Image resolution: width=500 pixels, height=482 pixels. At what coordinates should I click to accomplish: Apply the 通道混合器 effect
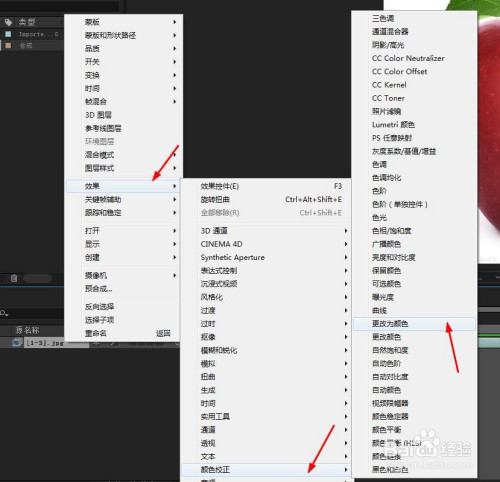[x=414, y=32]
